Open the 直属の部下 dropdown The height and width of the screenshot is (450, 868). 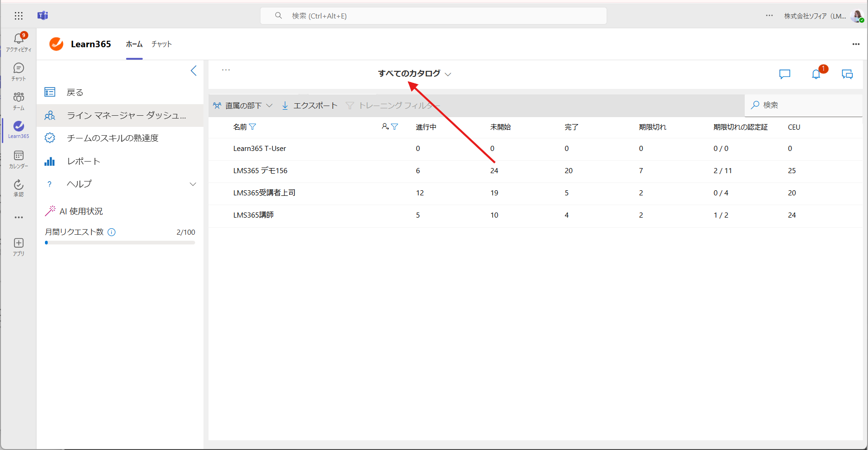[x=243, y=106]
